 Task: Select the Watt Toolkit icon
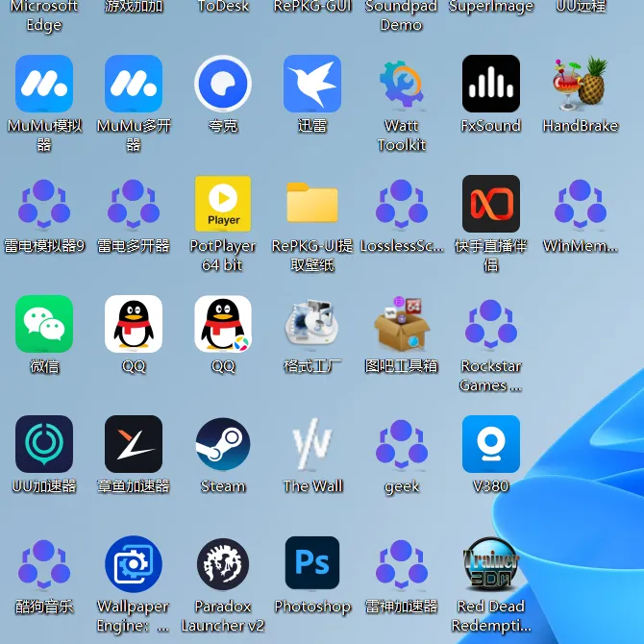402,84
